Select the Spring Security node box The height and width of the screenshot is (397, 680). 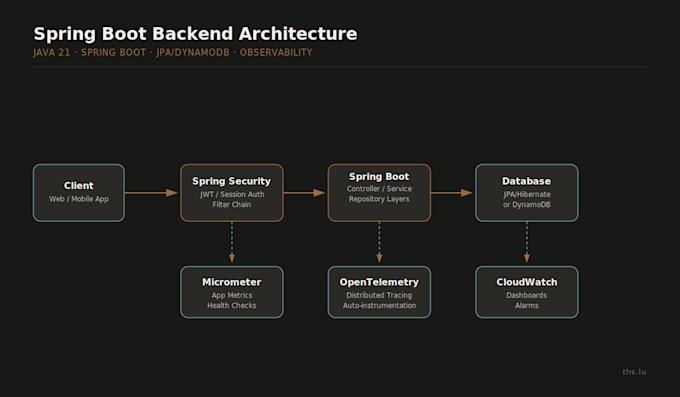pos(232,193)
